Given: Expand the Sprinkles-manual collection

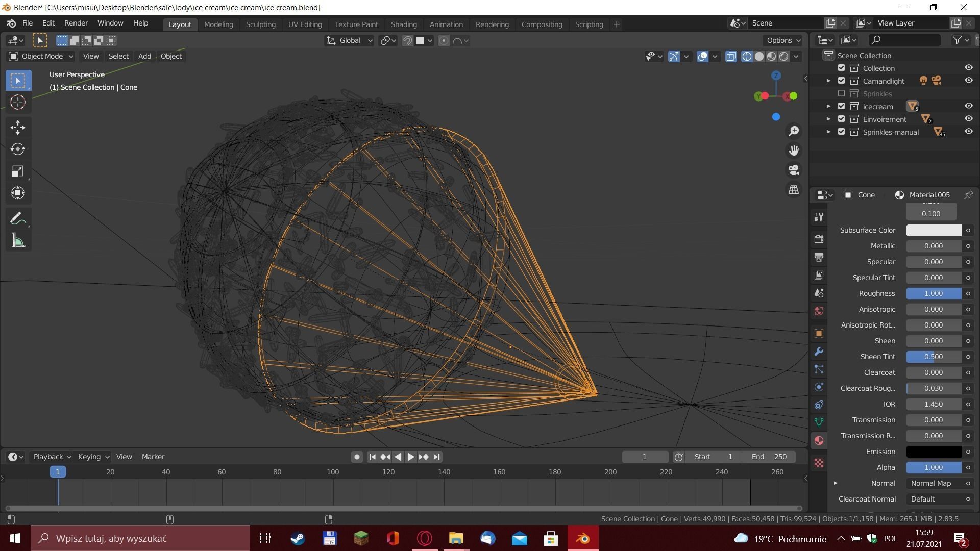Looking at the screenshot, I should (x=828, y=132).
